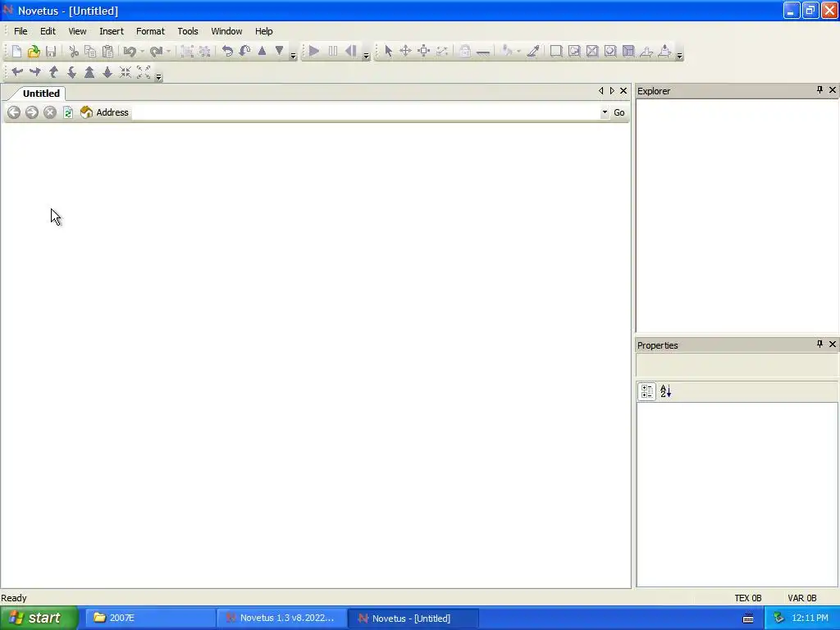Image resolution: width=840 pixels, height=630 pixels.
Task: Save using the floppy disk icon
Action: click(x=51, y=52)
